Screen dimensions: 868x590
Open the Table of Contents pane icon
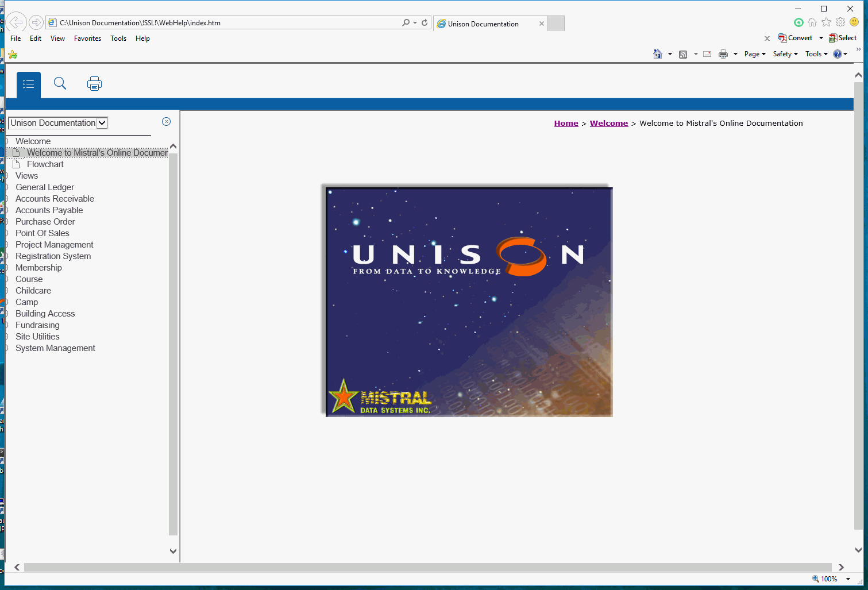click(28, 84)
